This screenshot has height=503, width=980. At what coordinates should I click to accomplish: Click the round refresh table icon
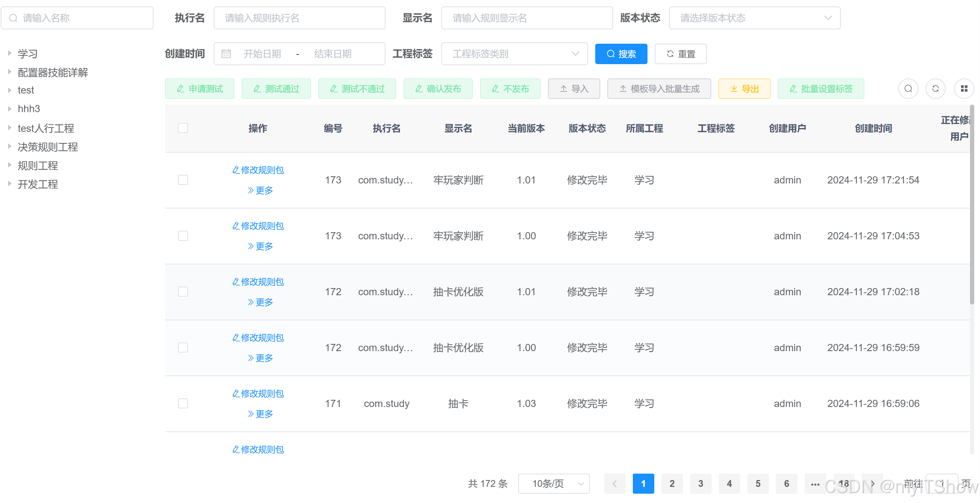coord(935,89)
